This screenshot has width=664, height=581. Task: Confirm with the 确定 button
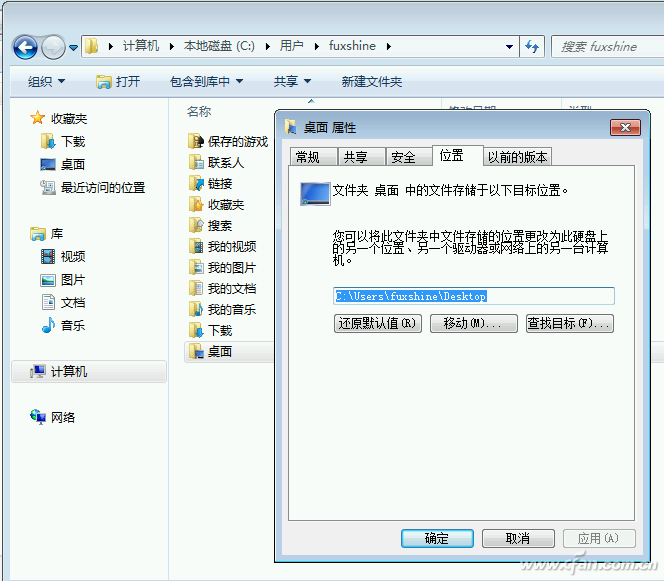point(437,538)
